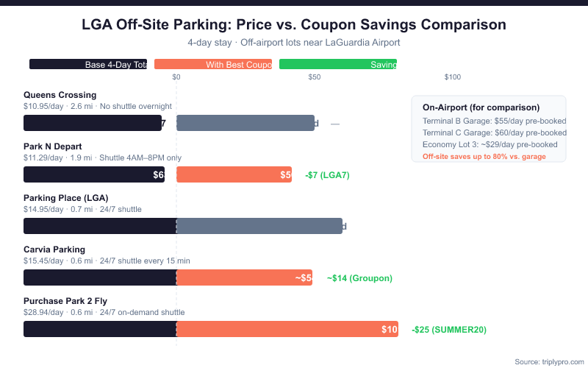588x368 pixels.
Task: Click the On-Airport (for comparison) heading
Action: point(481,107)
